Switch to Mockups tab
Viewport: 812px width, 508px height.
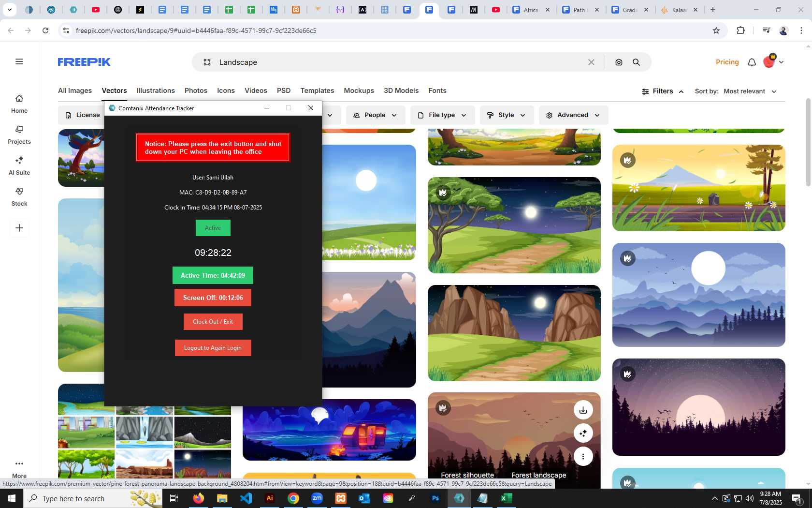(359, 90)
